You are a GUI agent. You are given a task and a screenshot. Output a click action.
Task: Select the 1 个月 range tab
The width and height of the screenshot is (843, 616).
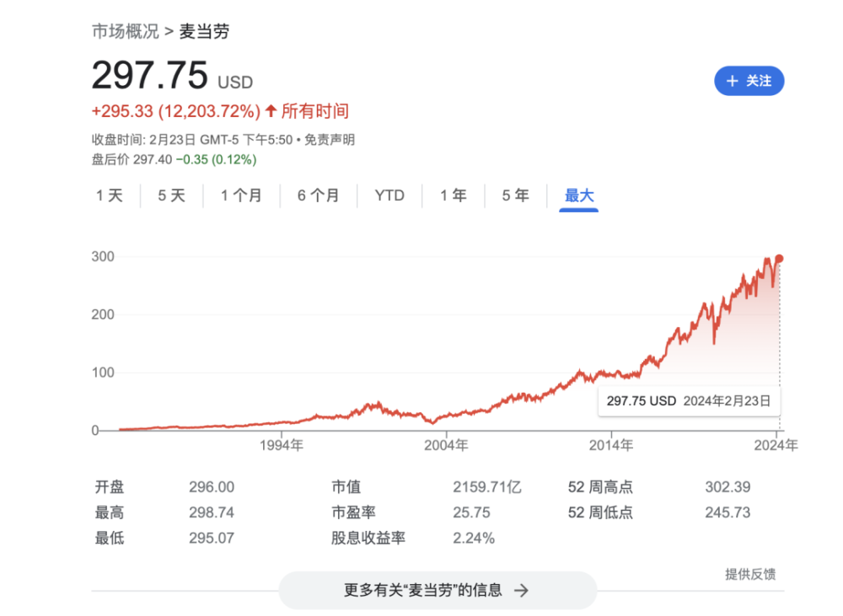pyautogui.click(x=241, y=196)
